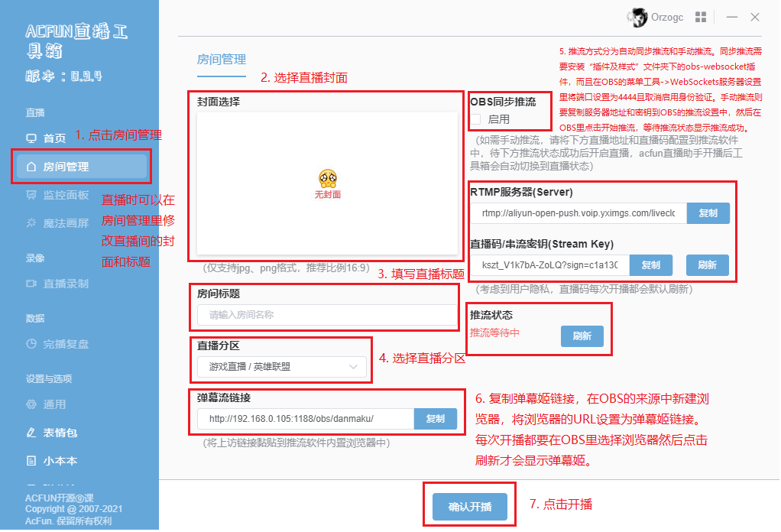Viewport: 781px width, 532px height.
Task: Switch to the 房间管理 tab heading
Action: click(222, 60)
